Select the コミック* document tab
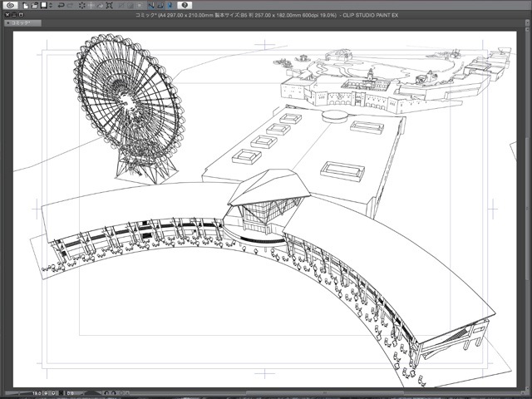Viewport: 532px width, 399px height. [22, 23]
